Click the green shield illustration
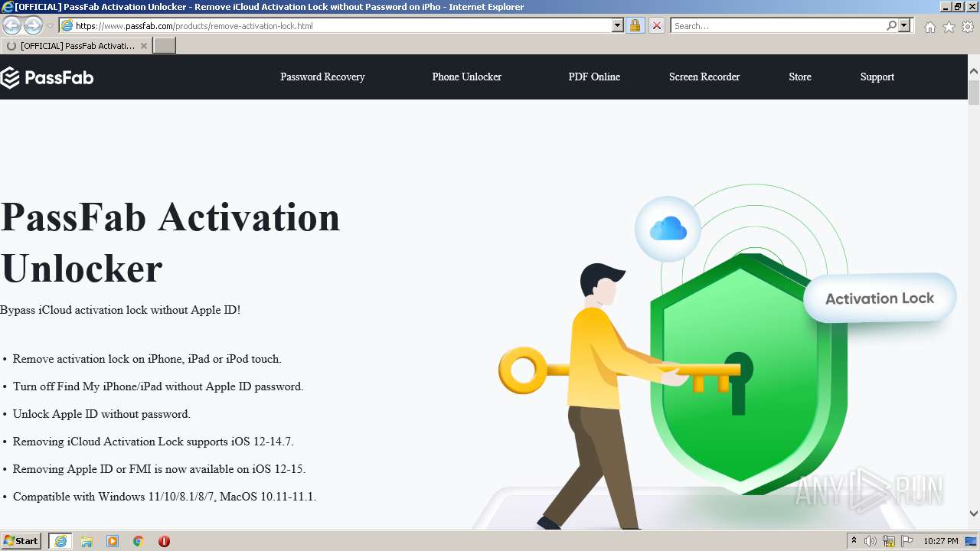 (749, 375)
